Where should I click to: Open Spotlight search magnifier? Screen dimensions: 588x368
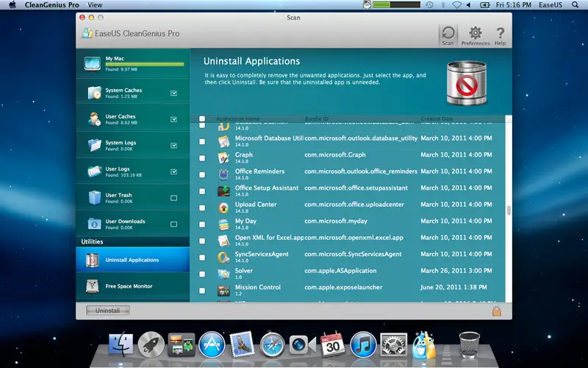tap(575, 5)
